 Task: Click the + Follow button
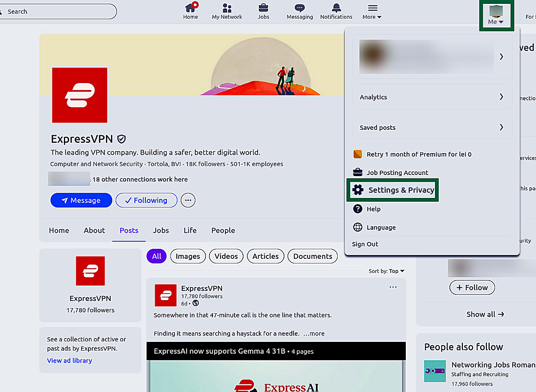pyautogui.click(x=472, y=287)
